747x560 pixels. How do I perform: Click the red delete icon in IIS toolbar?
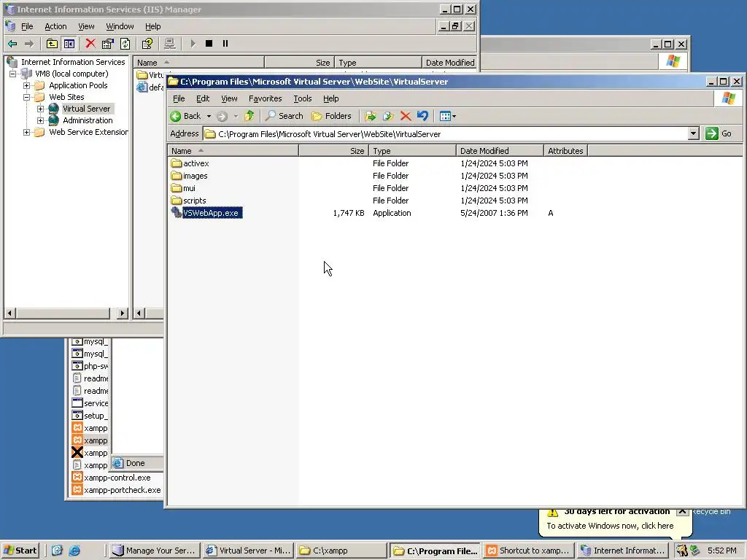(90, 44)
